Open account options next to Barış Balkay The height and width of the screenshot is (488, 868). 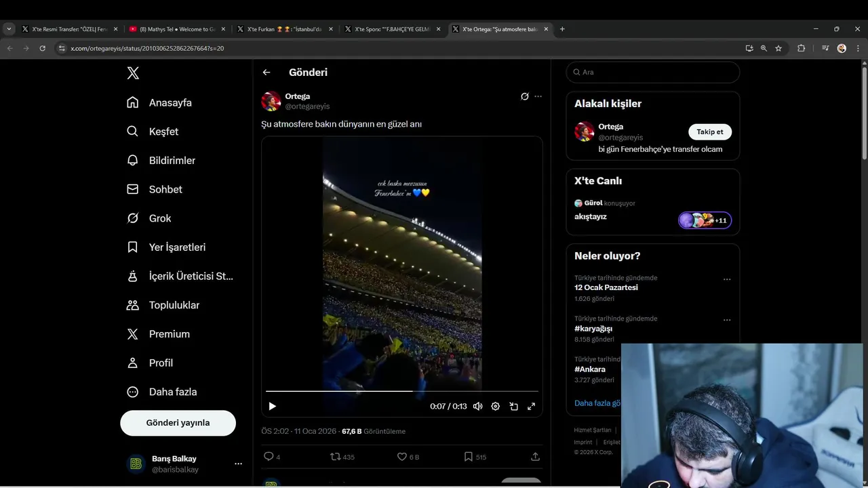click(238, 464)
